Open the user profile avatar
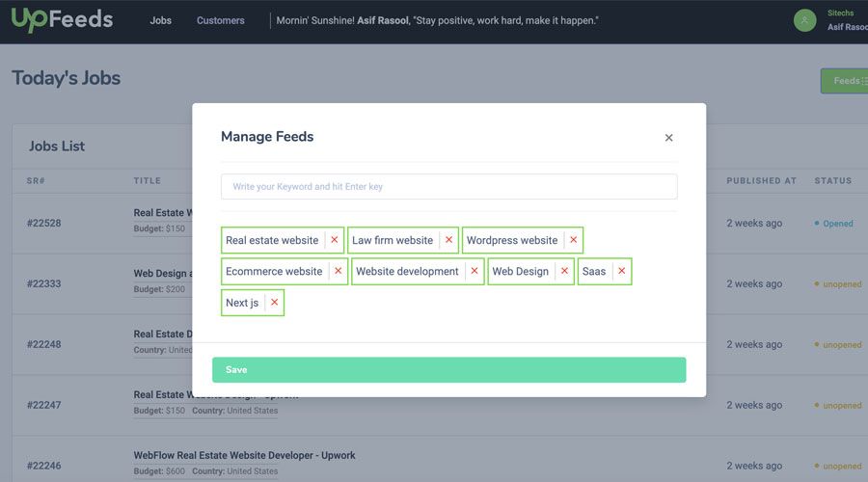 tap(804, 20)
